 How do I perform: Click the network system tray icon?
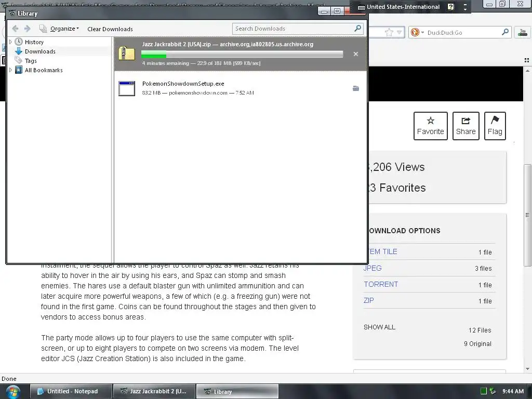(493, 391)
